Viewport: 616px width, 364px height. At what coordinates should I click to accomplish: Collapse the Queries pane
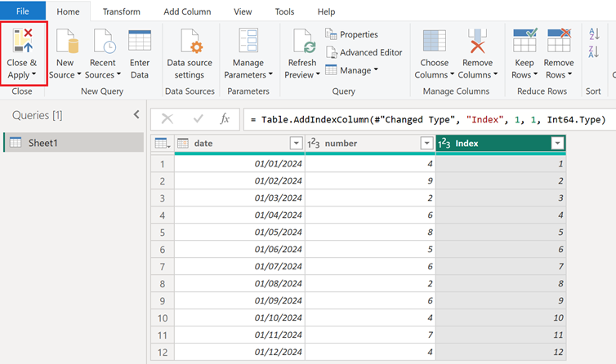pyautogui.click(x=136, y=115)
